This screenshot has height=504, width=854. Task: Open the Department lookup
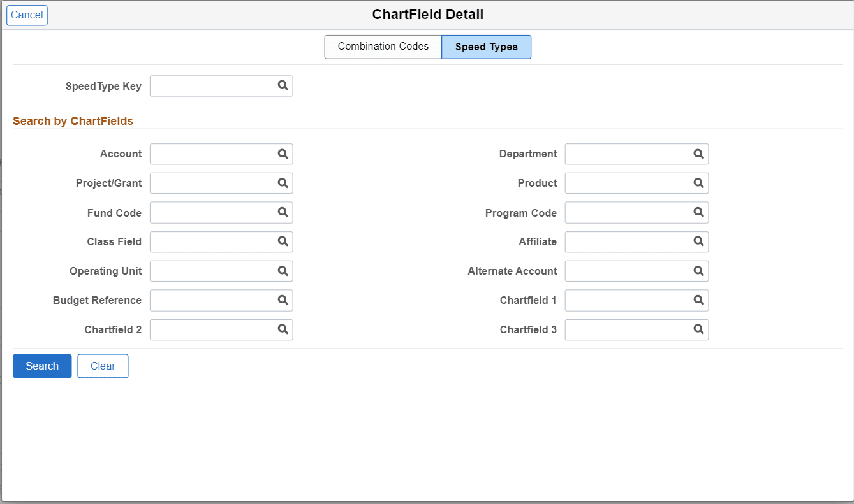(x=698, y=154)
